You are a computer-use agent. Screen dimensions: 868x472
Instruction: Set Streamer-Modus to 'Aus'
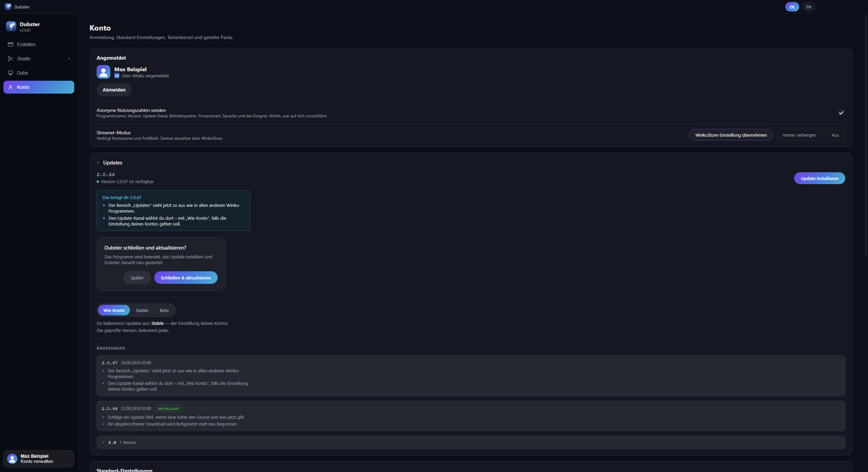(x=835, y=135)
